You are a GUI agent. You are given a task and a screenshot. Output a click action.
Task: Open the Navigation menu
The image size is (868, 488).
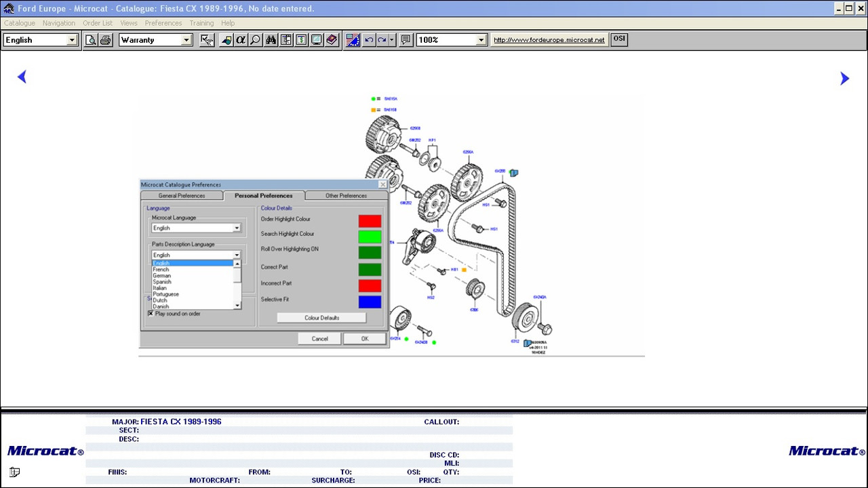click(59, 23)
